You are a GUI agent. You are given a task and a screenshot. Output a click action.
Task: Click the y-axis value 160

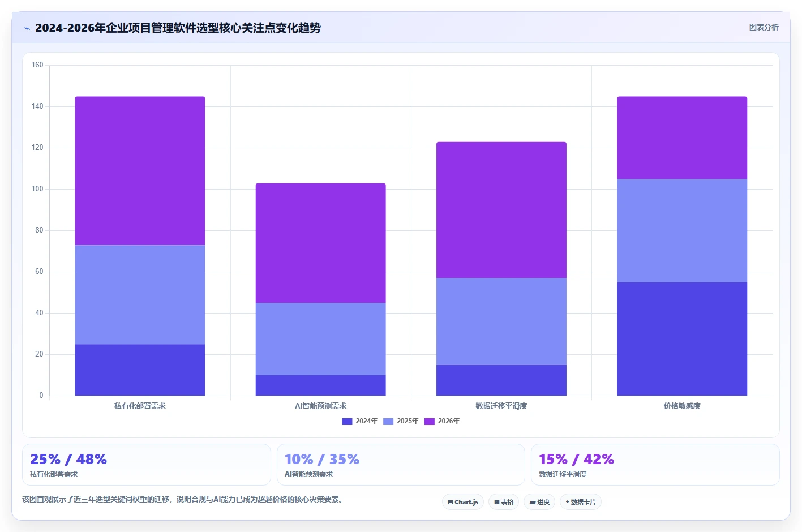click(x=37, y=65)
